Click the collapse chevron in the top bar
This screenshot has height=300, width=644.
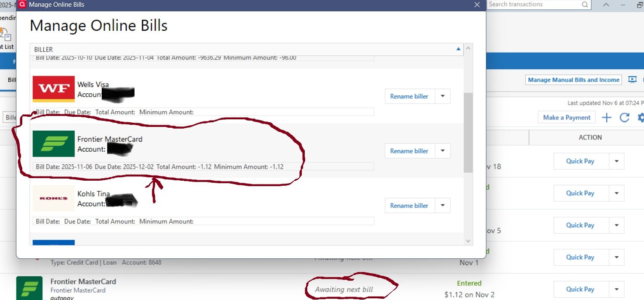tap(606, 5)
